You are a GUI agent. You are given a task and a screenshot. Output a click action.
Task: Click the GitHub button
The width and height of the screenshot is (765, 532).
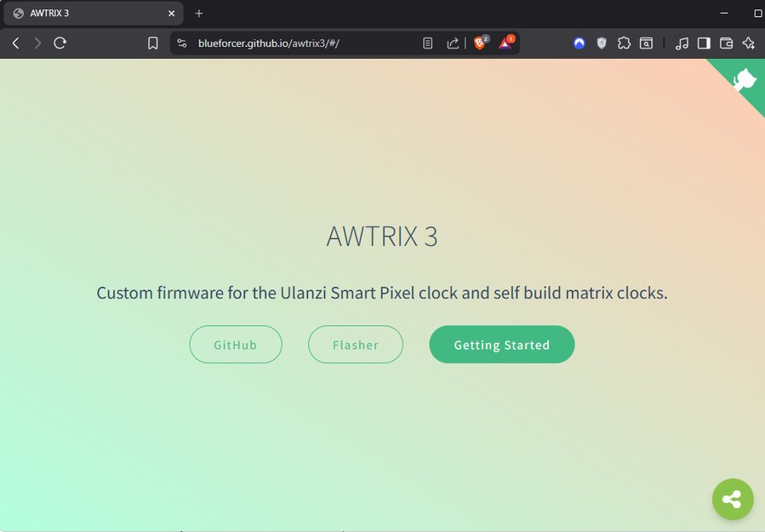236,344
